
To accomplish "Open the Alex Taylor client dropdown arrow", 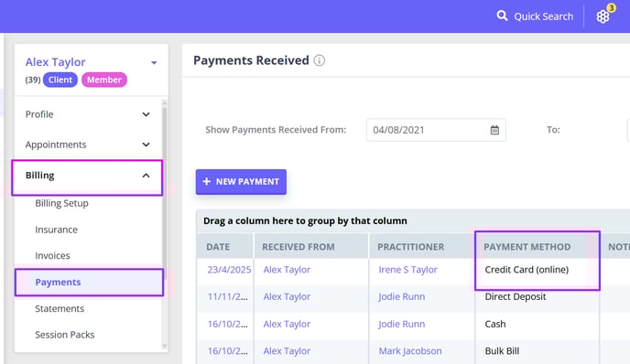I will click(154, 62).
